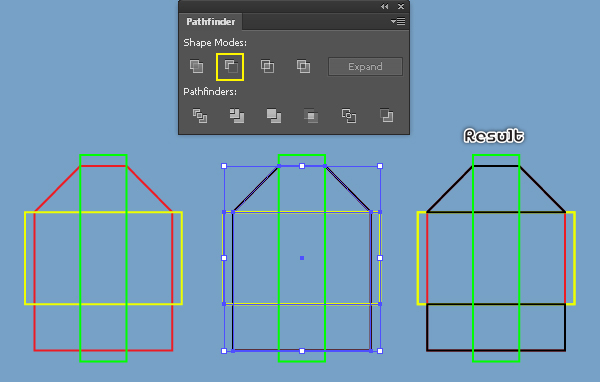Use the Merge pathfinder
Viewport: 600px width, 382px height.
pyautogui.click(x=274, y=116)
